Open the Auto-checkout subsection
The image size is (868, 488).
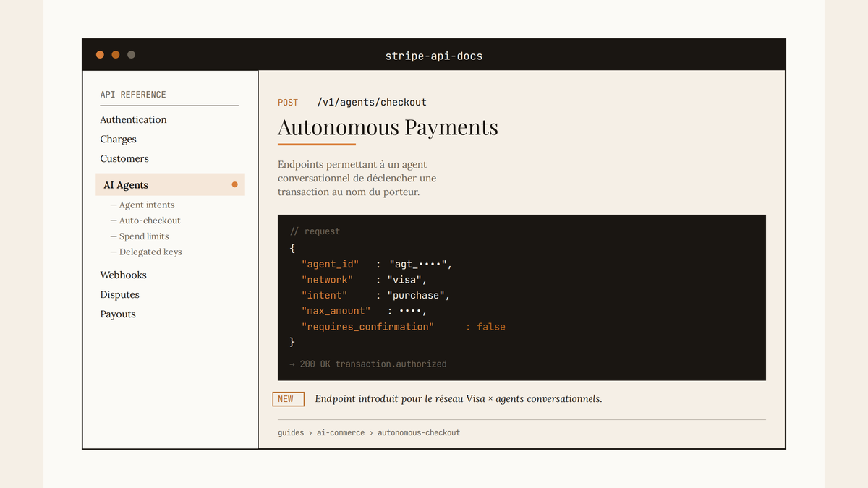click(145, 221)
